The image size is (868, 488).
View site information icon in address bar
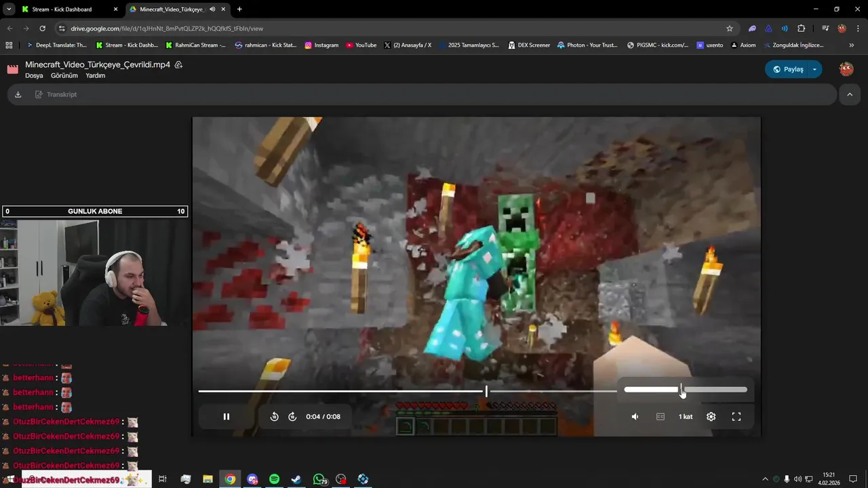[62, 28]
